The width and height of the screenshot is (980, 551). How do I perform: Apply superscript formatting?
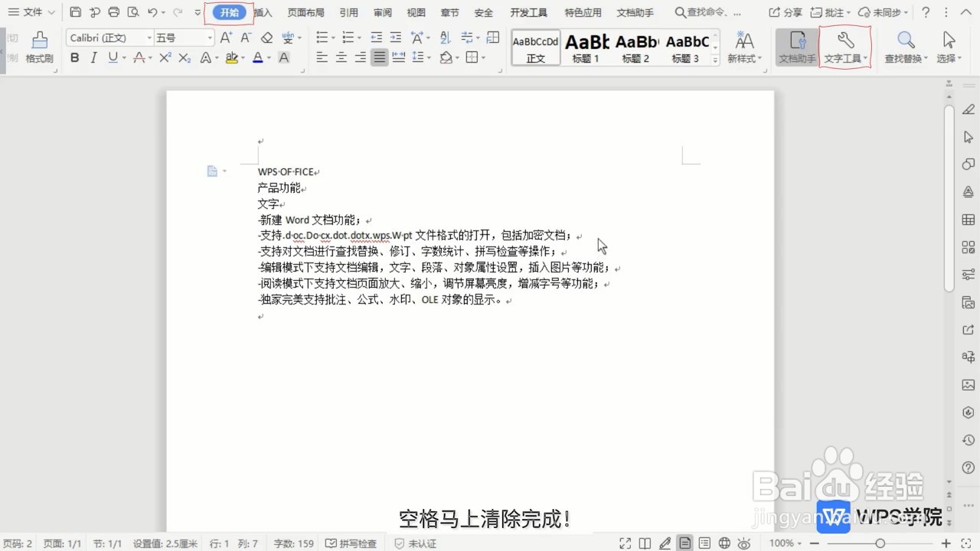[x=165, y=57]
